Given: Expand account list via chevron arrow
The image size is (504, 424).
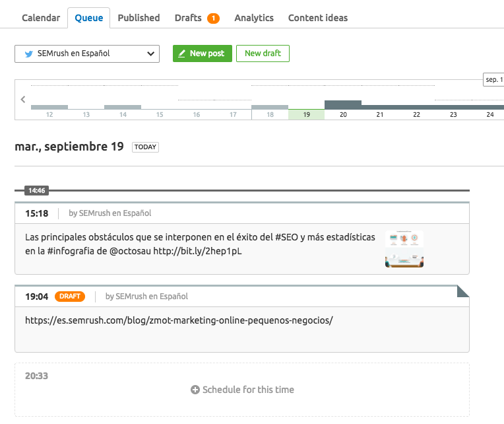Looking at the screenshot, I should pos(151,53).
